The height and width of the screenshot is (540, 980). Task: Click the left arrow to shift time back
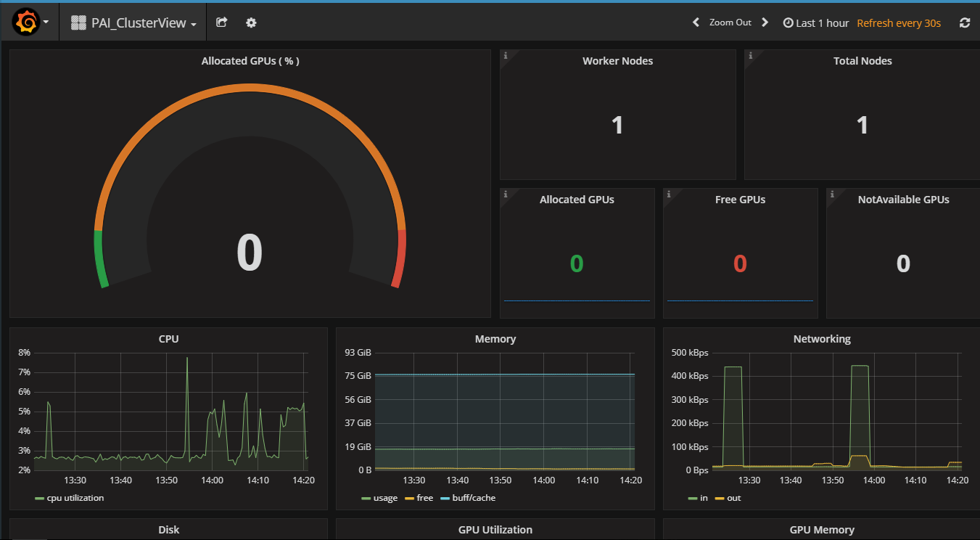[x=695, y=22]
